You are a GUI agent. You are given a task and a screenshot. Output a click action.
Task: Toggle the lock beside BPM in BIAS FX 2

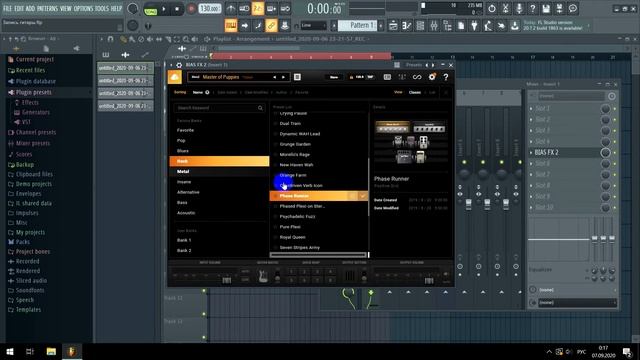point(351,77)
